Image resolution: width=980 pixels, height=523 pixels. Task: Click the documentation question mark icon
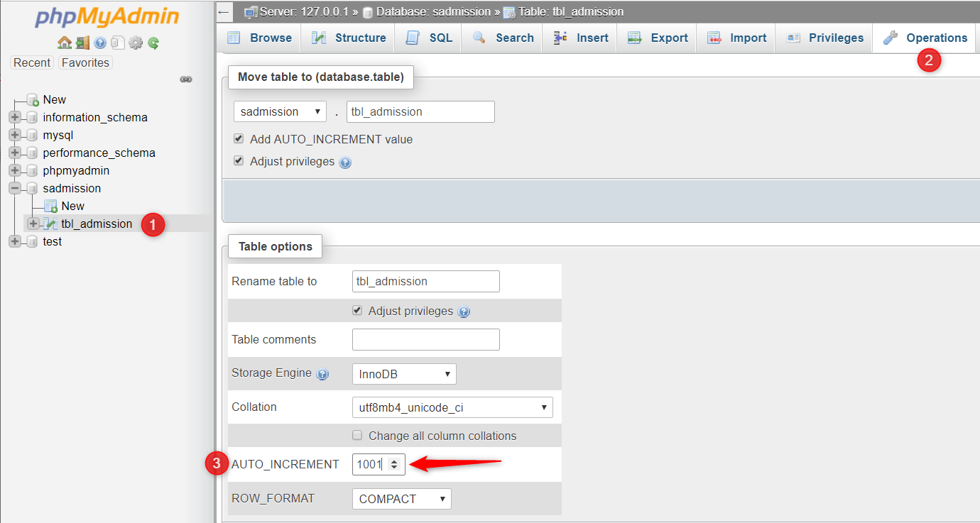[x=99, y=43]
